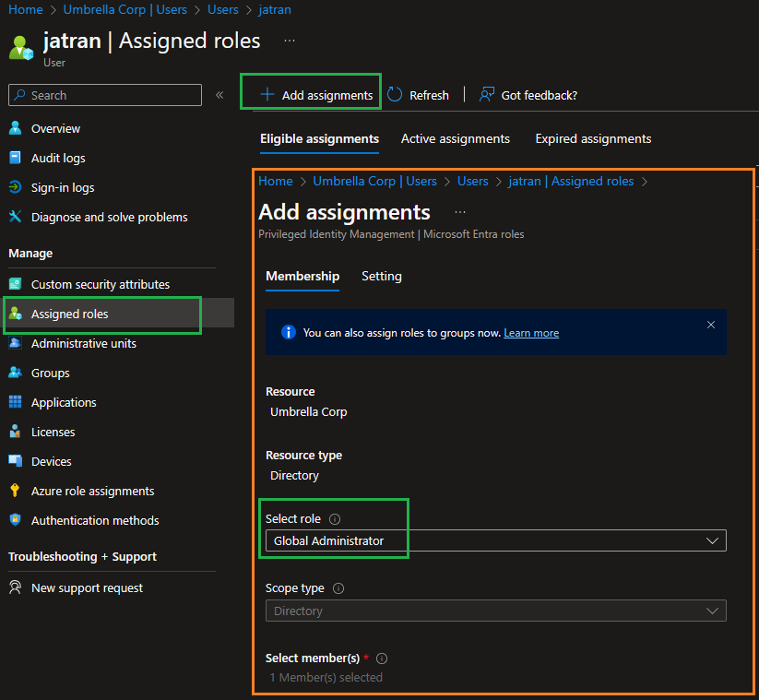
Task: Open the ellipsis next to Add assignments heading
Action: [x=460, y=212]
